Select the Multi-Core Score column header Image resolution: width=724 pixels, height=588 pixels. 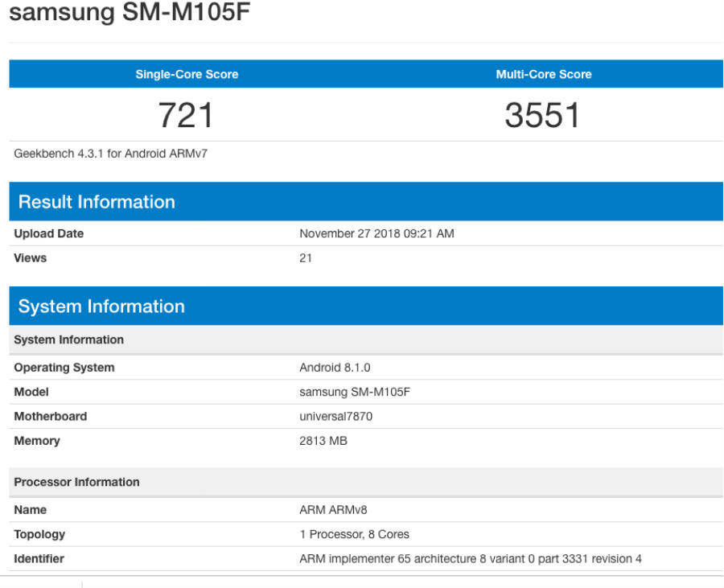click(544, 73)
